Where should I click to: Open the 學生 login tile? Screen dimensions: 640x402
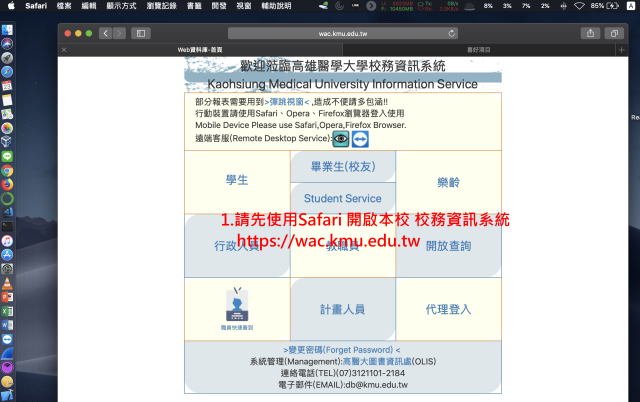pyautogui.click(x=237, y=180)
